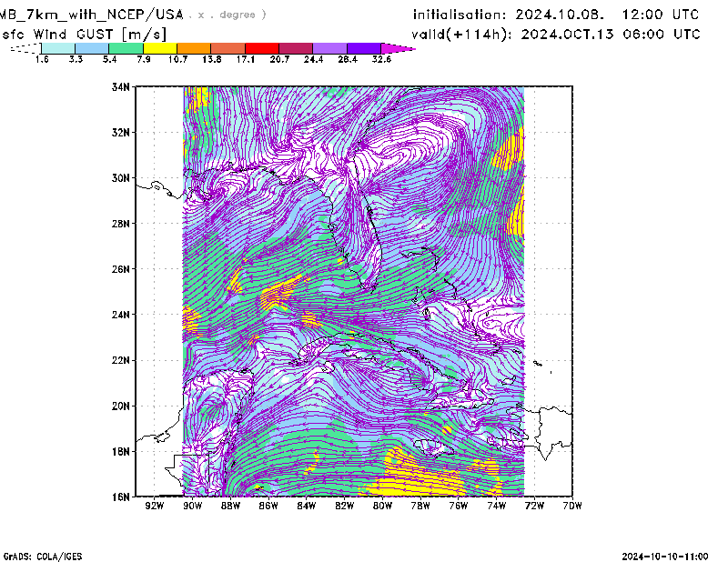Click the 'sfc Wind GUST [m/s]' title
728x562 pixels.
[84, 35]
